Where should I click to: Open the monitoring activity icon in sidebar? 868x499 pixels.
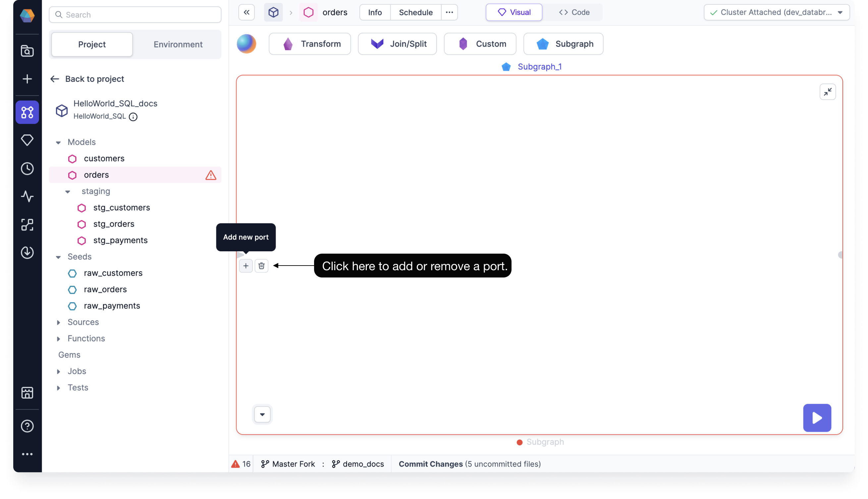27,196
